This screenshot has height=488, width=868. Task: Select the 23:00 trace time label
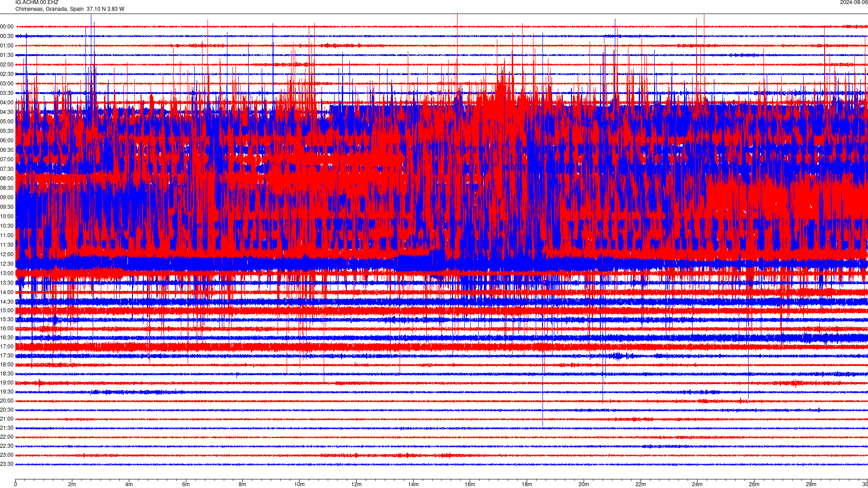[x=7, y=455]
